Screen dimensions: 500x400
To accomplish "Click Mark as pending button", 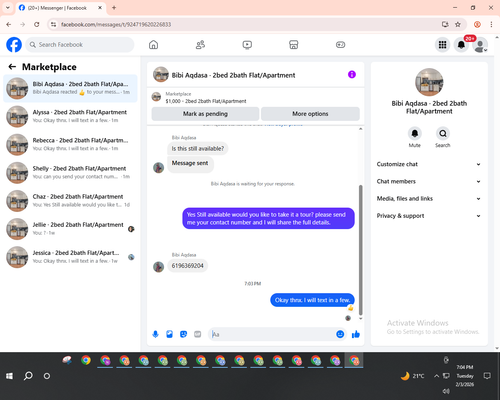I will (x=205, y=114).
